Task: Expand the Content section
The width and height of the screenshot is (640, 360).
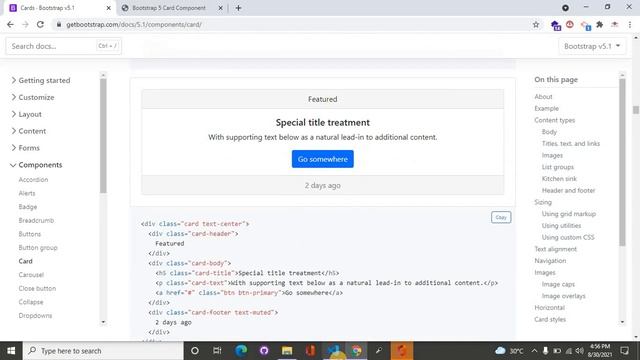Action: click(x=29, y=131)
